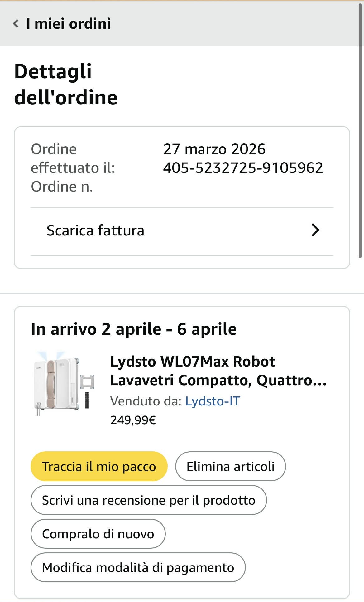364x602 pixels.
Task: Return to I miei ordini
Action: 68,24
